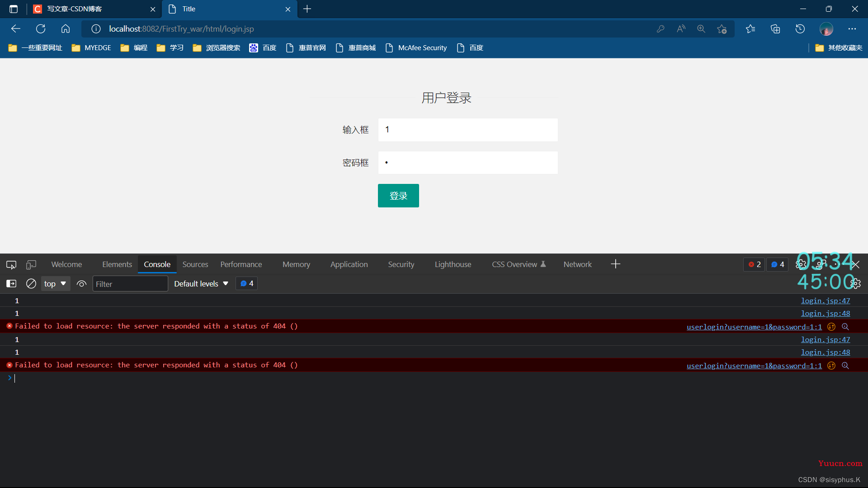Screen dimensions: 868x488
Task: Click the failed resource URL link
Action: pyautogui.click(x=754, y=327)
